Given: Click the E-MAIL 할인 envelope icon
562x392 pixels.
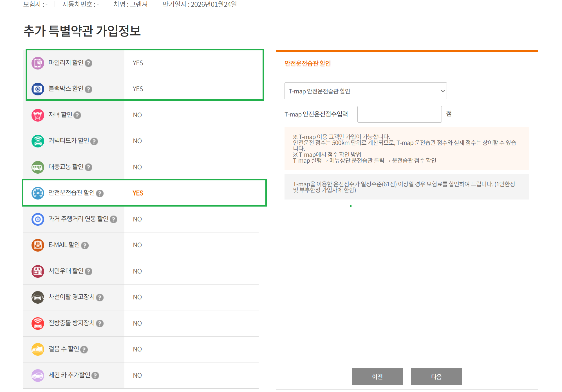Looking at the screenshot, I should click(38, 245).
